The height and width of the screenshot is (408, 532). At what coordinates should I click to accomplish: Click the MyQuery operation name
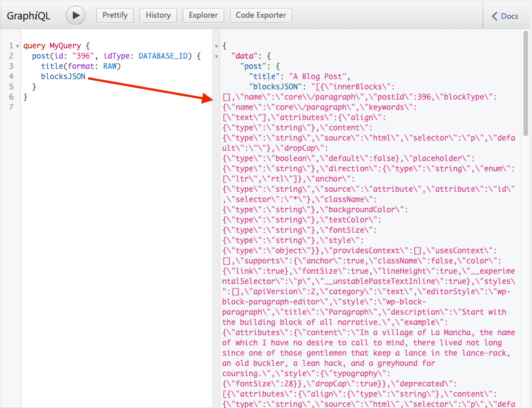click(65, 46)
